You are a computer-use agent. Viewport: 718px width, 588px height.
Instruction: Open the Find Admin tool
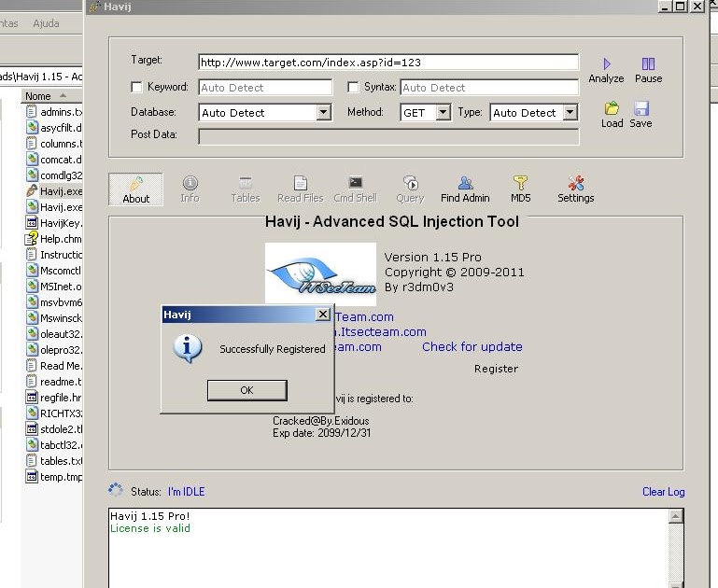tap(465, 189)
